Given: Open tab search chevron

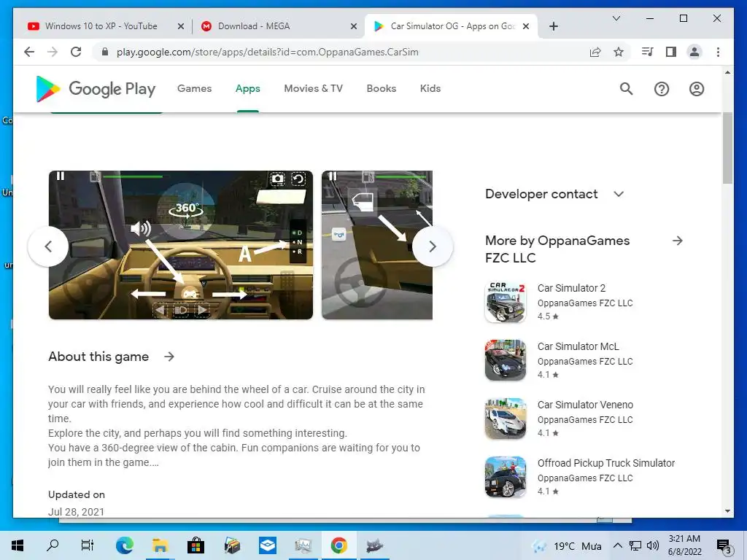Looking at the screenshot, I should pyautogui.click(x=616, y=18).
